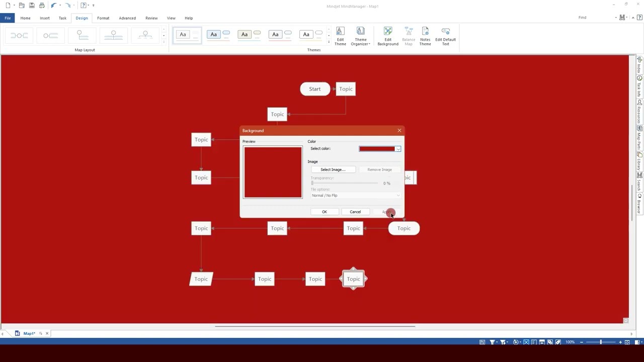644x362 pixels.
Task: Click the Save icon in quick access toolbar
Action: [32, 6]
